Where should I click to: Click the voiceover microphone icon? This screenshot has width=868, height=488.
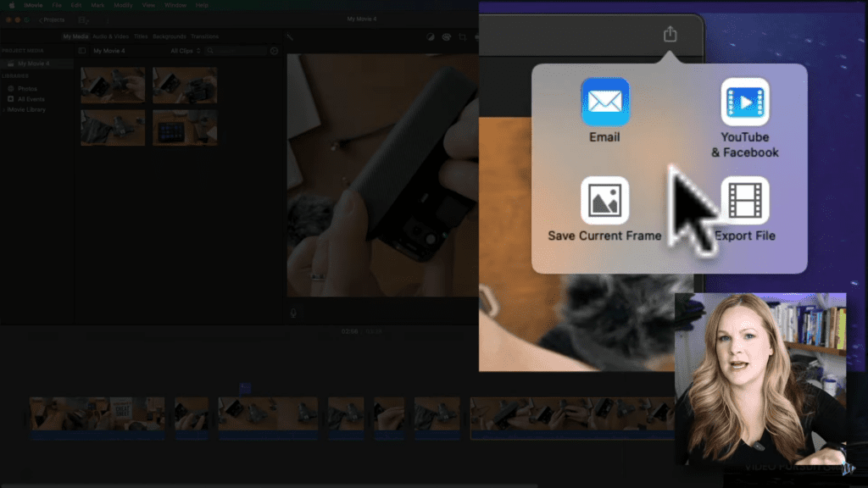(293, 313)
